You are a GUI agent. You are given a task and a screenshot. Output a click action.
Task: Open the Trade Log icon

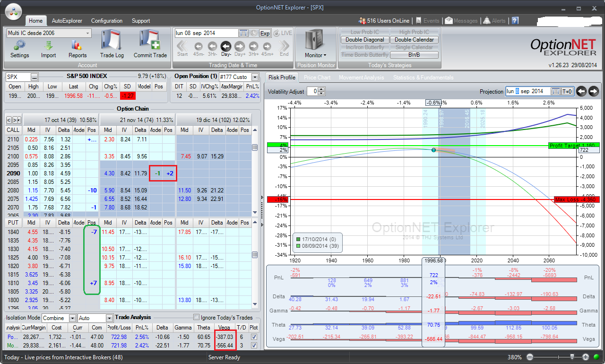(112, 43)
